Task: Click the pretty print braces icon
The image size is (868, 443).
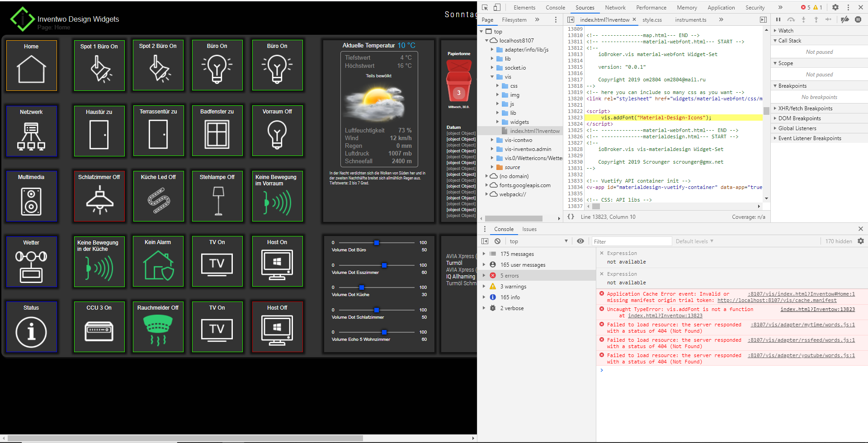Action: pos(571,217)
